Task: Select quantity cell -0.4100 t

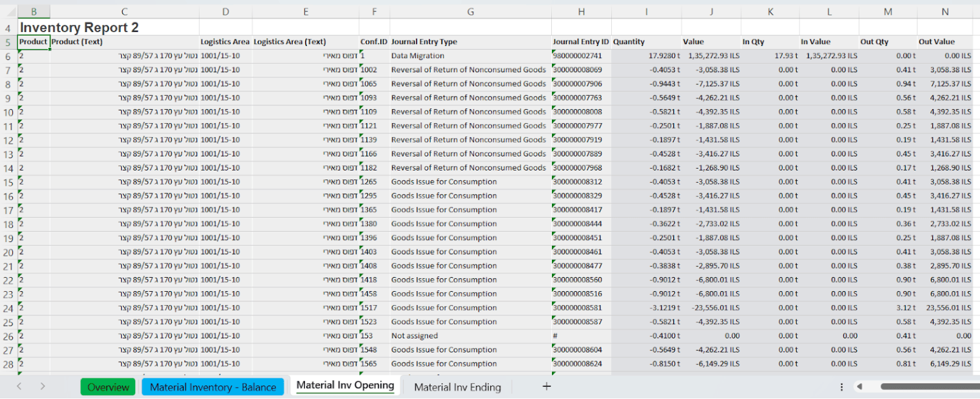Action: click(x=646, y=336)
